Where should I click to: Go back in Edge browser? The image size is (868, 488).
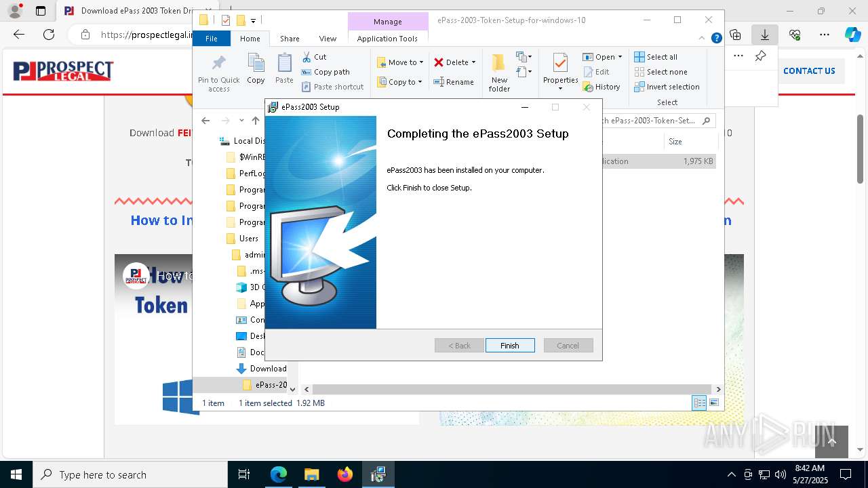(x=19, y=35)
